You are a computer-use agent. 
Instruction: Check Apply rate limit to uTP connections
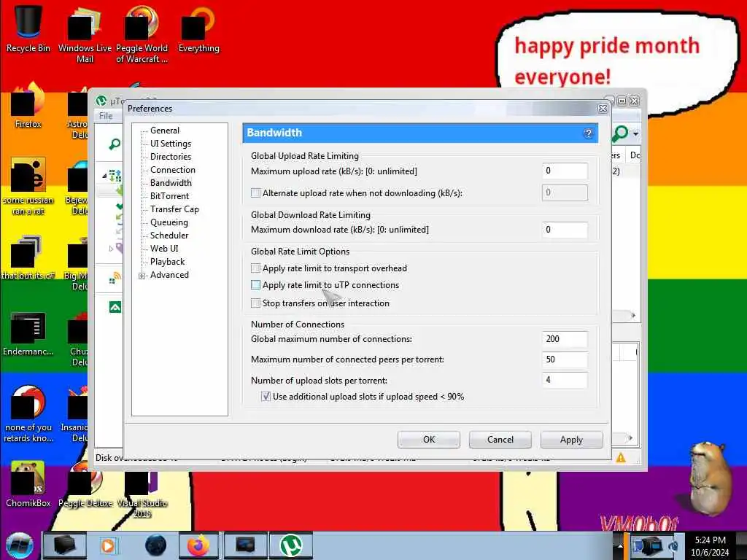pos(255,285)
